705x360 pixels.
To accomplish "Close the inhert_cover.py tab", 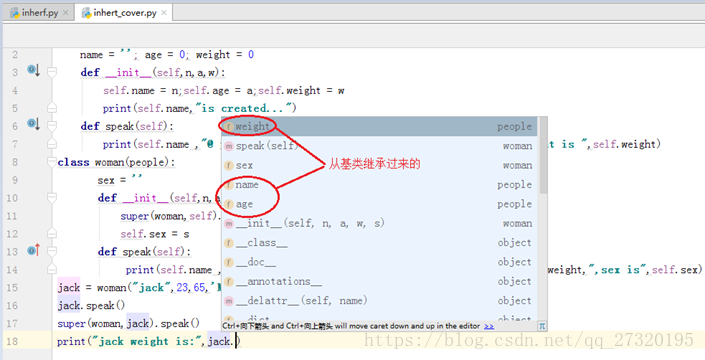I will coord(164,13).
